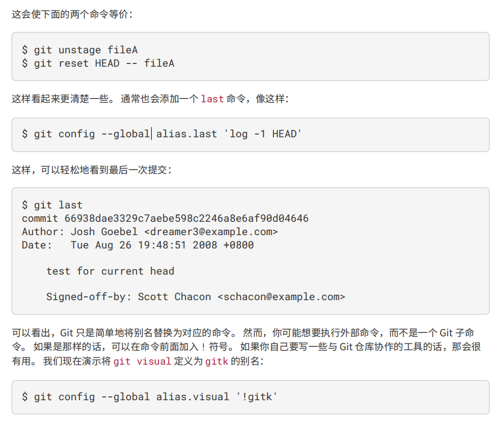Click the quoted 'log -1 HEAD' text
The image size is (504, 423).
click(x=263, y=134)
